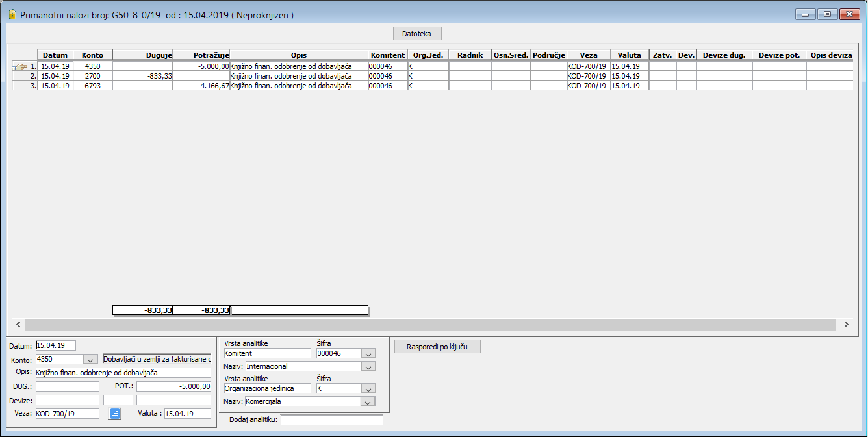Expand the Konto dropdown with value 4350
This screenshot has height=437, width=868.
tap(90, 359)
